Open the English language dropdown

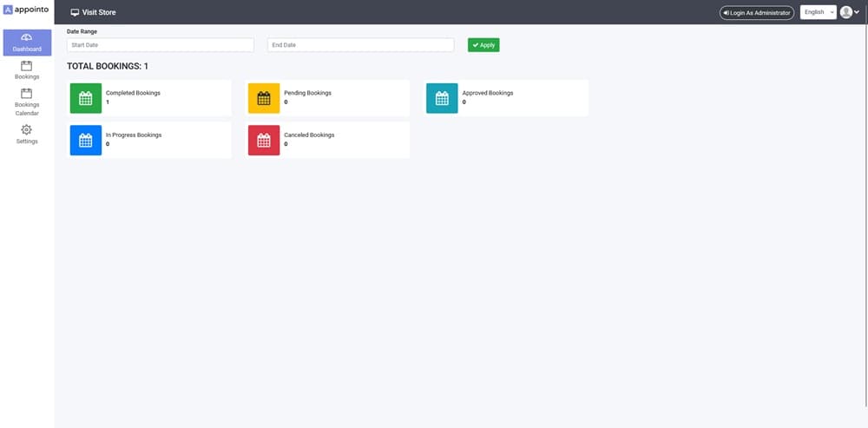[x=818, y=12]
